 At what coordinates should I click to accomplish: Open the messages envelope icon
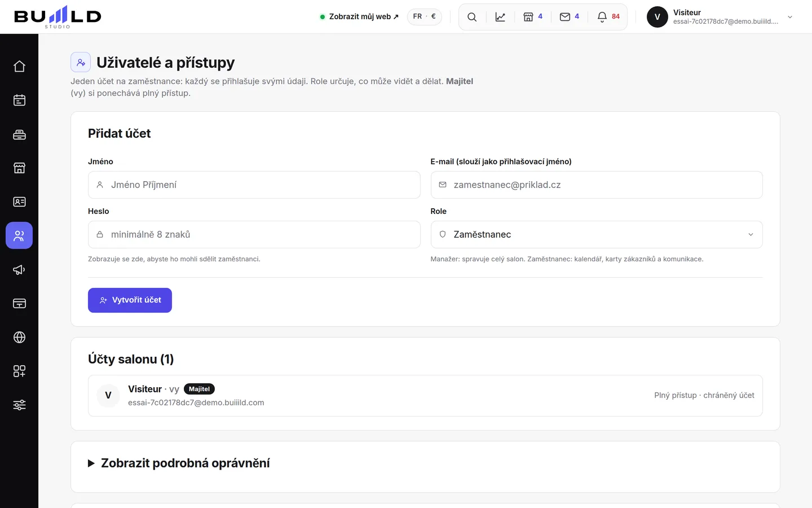click(x=570, y=17)
